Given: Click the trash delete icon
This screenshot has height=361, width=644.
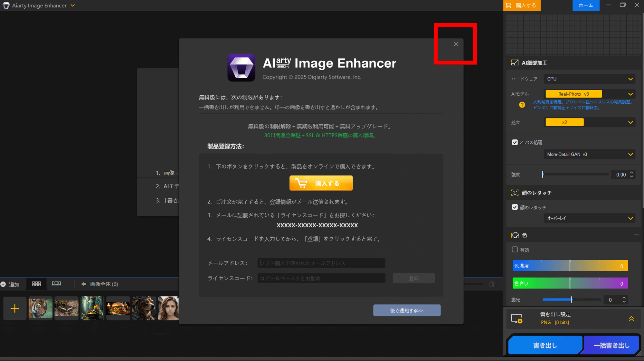Looking at the screenshot, I should (491, 284).
